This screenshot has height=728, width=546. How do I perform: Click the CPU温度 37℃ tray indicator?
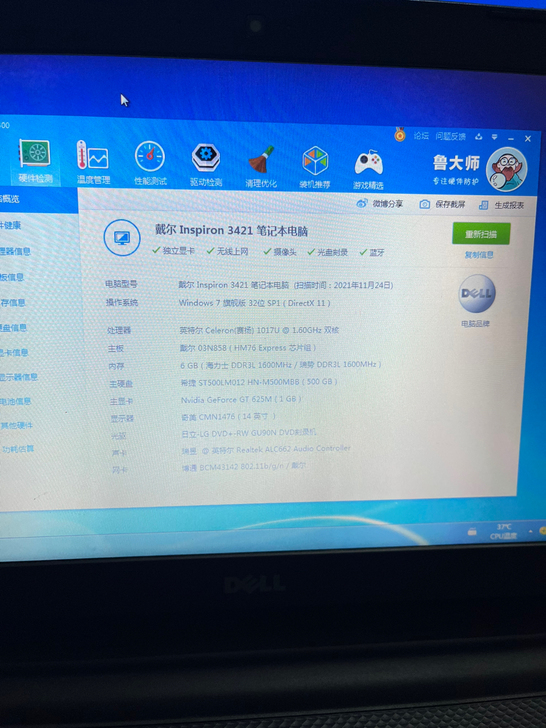tap(504, 532)
